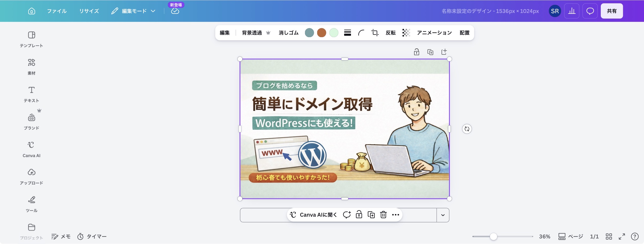Duplicate icon in floating toolbar
Image resolution: width=644 pixels, height=244 pixels.
click(x=371, y=215)
